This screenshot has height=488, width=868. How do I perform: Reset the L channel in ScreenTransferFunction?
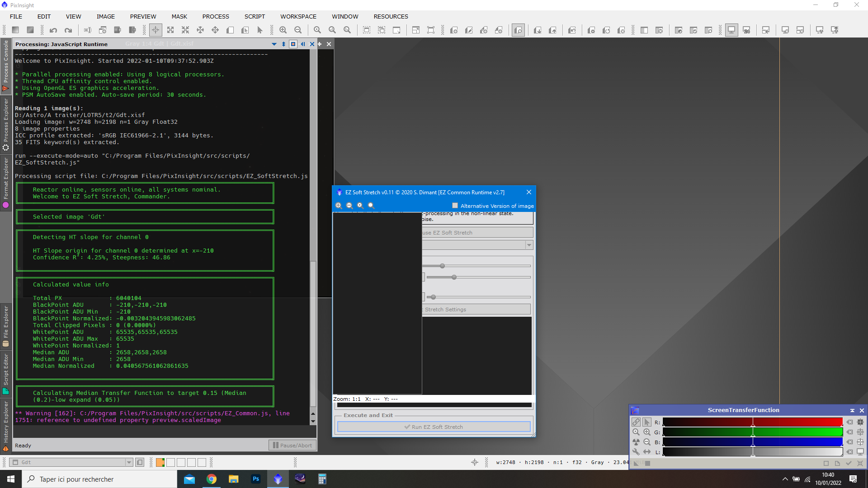coord(849,452)
